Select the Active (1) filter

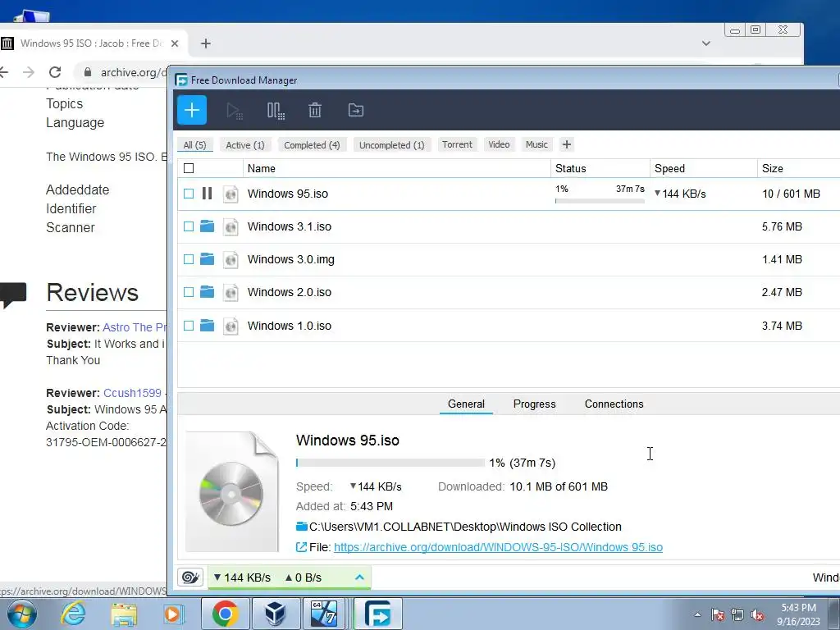pos(245,145)
